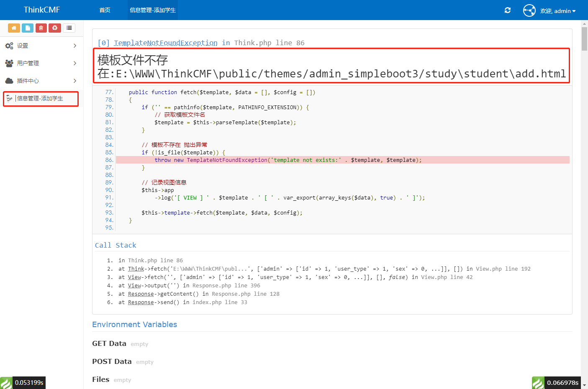Click the page scrollbar up arrow
Screen dimensions: 588x389
pos(584,24)
